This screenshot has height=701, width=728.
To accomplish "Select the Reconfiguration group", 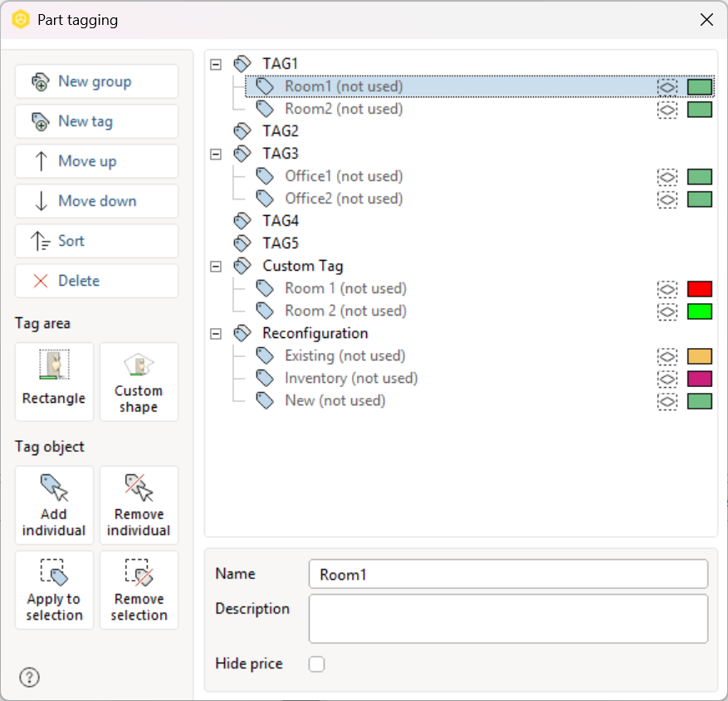I will click(x=315, y=333).
